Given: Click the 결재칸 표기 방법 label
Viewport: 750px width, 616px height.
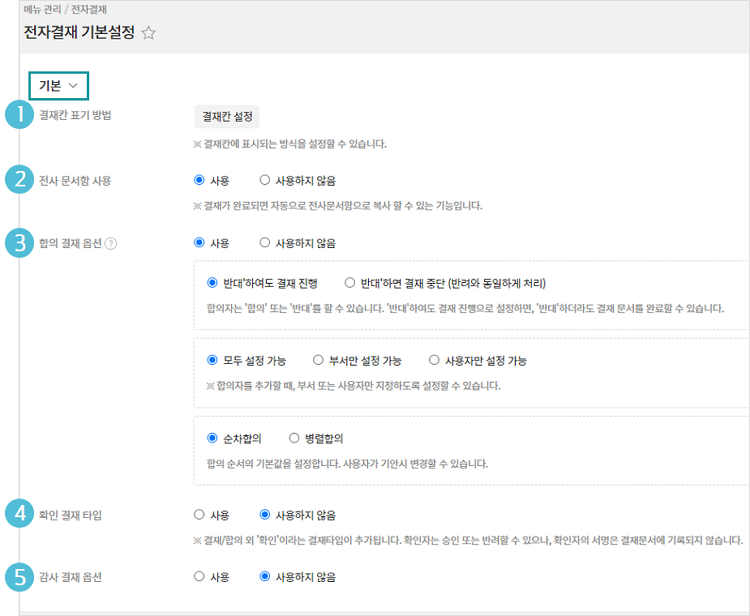Looking at the screenshot, I should point(75,115).
